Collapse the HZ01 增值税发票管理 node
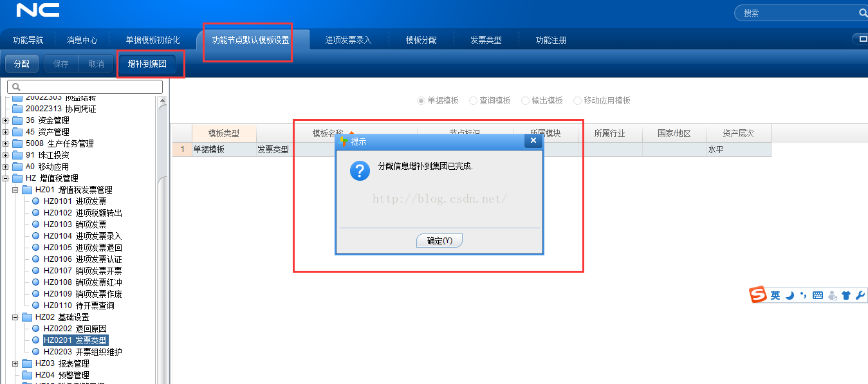 coord(15,190)
